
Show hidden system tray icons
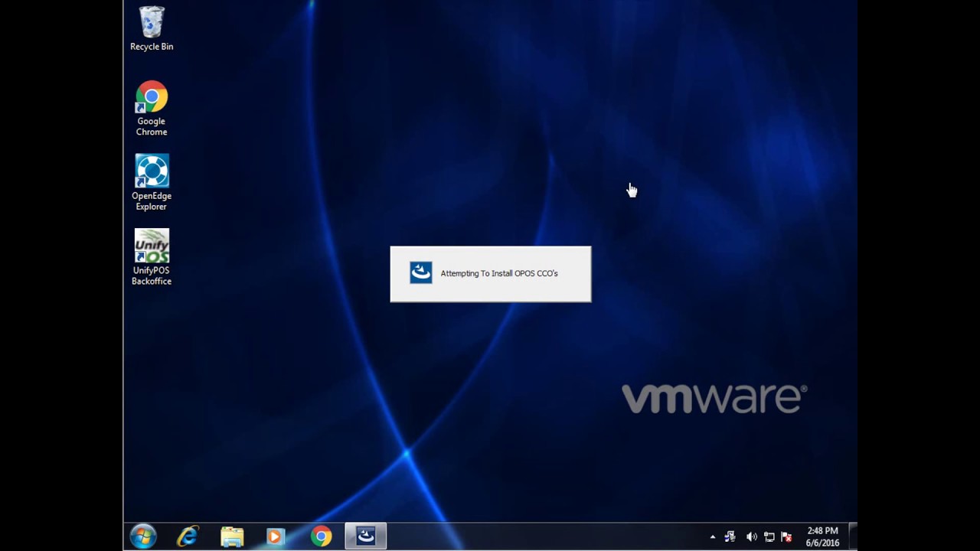point(713,537)
